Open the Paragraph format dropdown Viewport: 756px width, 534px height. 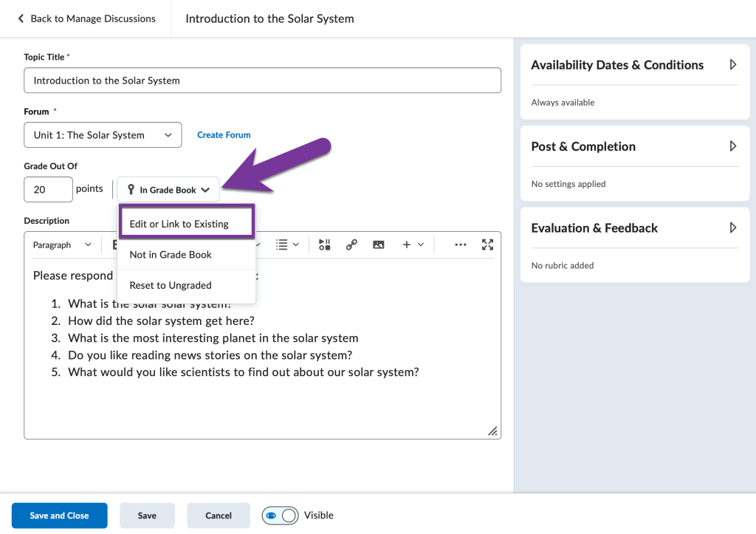(x=61, y=244)
